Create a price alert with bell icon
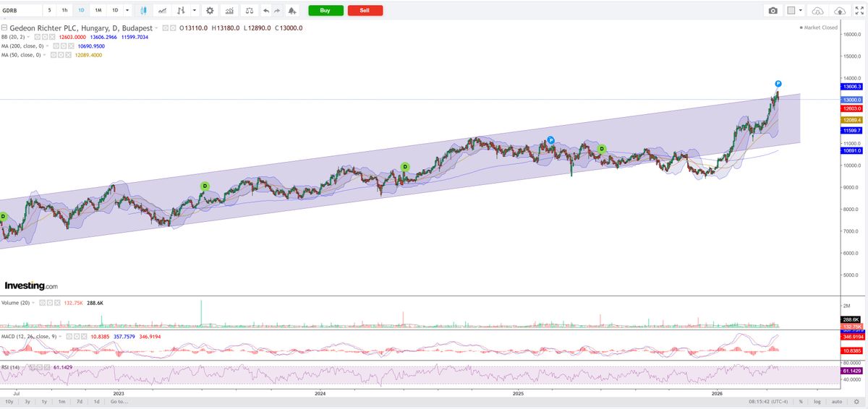868x409 pixels. 292,11
